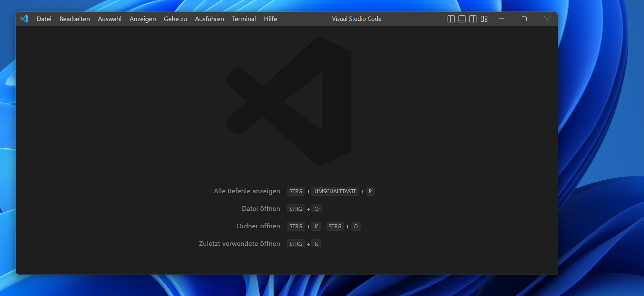Click the 'Ordner öffnen' text

[x=258, y=226]
